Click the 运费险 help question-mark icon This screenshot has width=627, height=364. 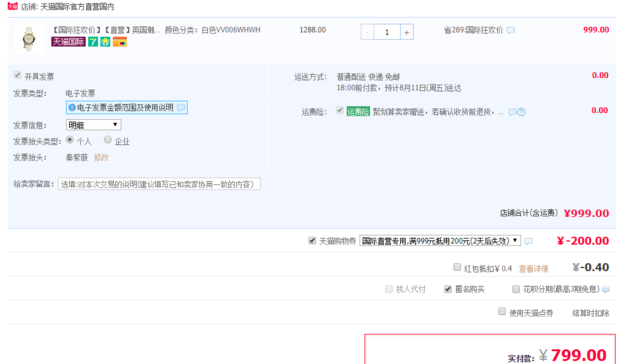pyautogui.click(x=521, y=112)
